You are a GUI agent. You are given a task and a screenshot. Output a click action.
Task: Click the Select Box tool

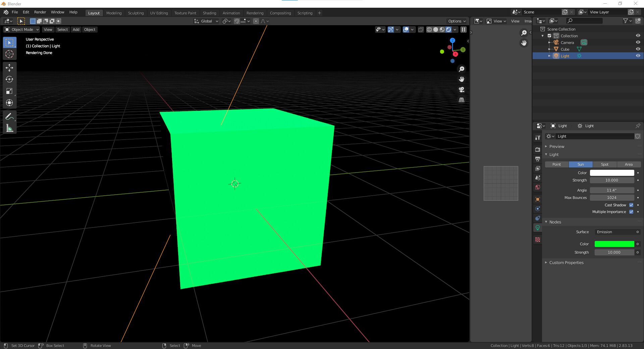9,43
